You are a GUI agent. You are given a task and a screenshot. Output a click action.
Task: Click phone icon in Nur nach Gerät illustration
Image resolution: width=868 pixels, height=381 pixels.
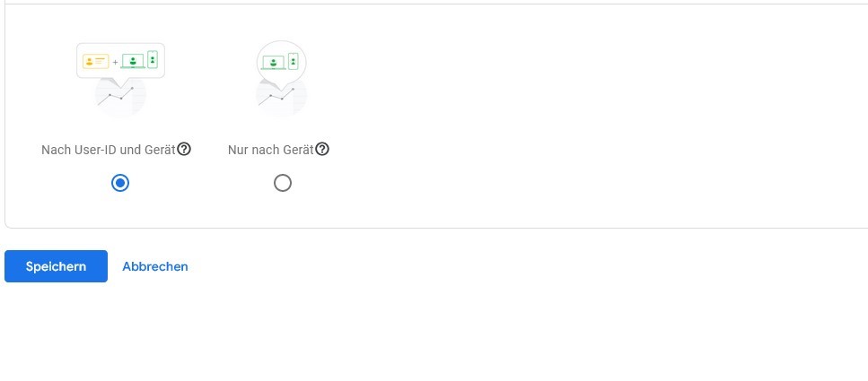click(x=294, y=61)
